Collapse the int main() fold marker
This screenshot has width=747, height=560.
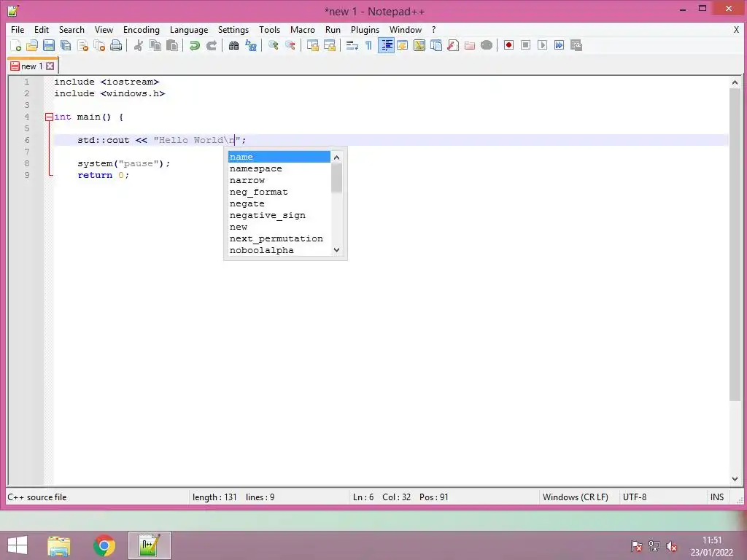[49, 117]
